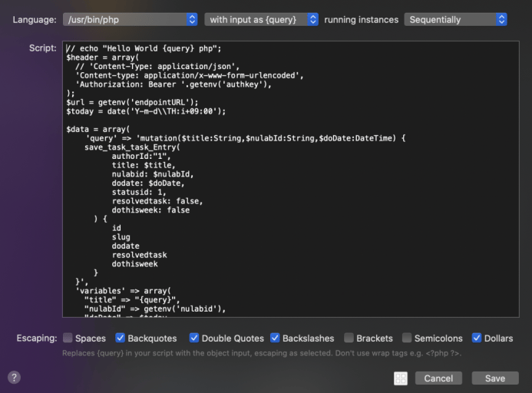Uncheck the Backquotes escaping option

click(121, 338)
